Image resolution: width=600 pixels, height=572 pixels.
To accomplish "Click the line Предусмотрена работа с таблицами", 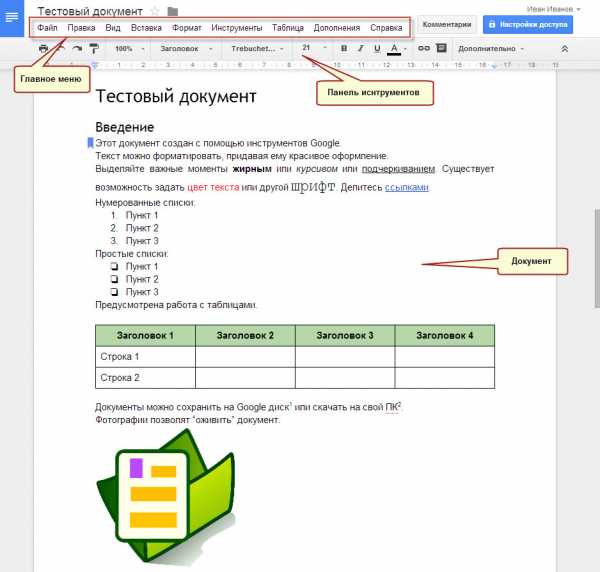I will (176, 305).
